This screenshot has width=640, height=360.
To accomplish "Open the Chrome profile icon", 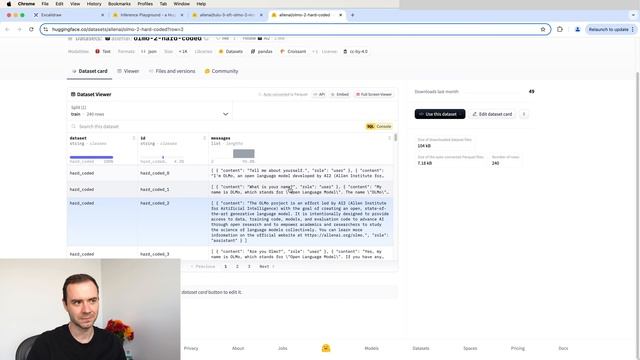I will click(x=577, y=29).
